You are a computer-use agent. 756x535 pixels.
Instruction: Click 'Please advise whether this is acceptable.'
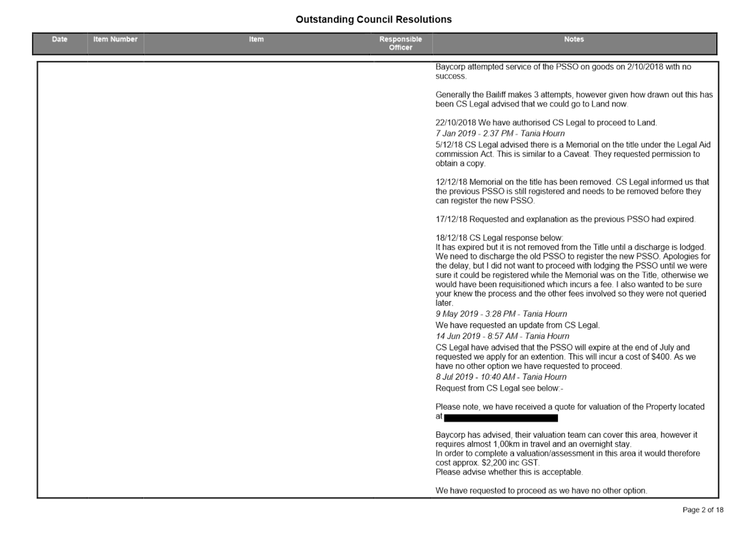(x=509, y=472)
